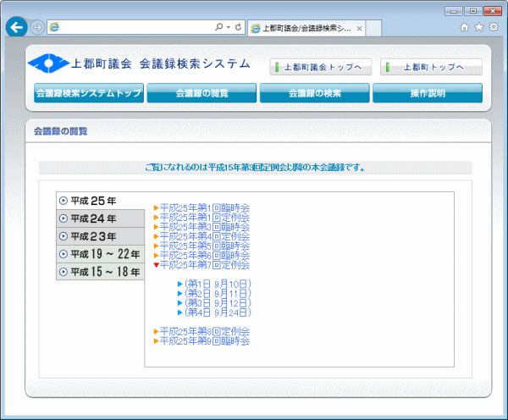Open the browser Tools gear icon

[x=494, y=27]
